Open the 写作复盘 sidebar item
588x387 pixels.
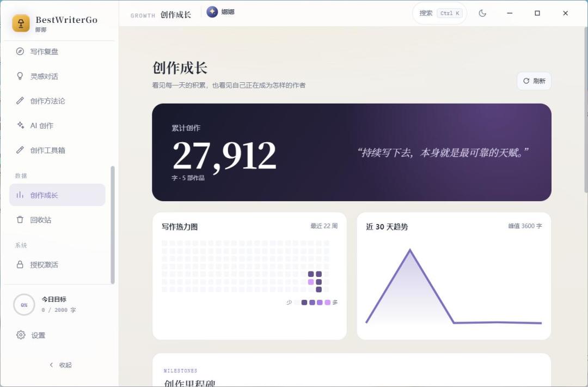coord(57,51)
